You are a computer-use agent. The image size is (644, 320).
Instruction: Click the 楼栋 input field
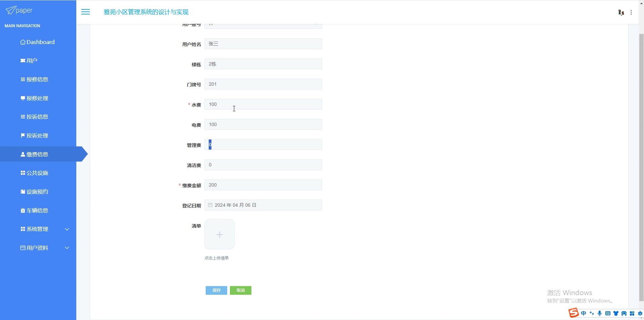[263, 64]
